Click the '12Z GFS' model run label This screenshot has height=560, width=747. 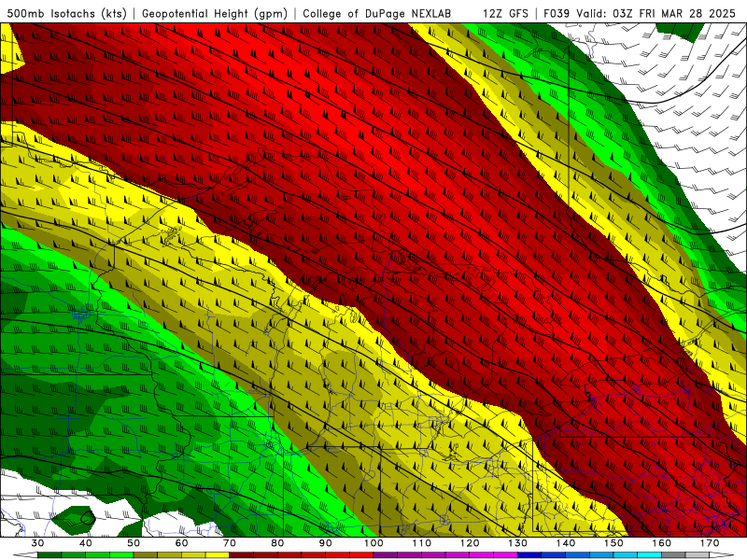coord(505,13)
